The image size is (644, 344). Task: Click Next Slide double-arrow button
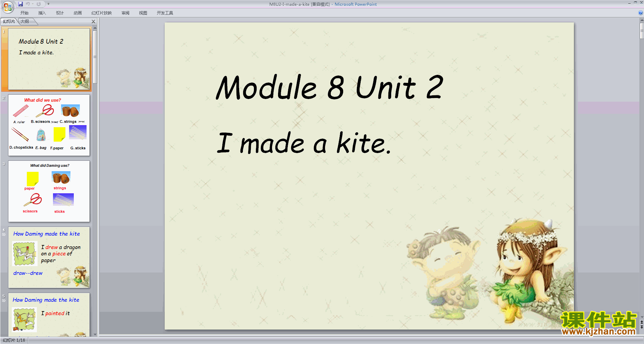click(x=642, y=327)
